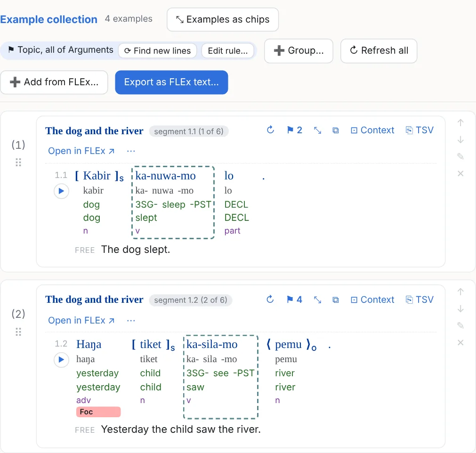Move example 2 up with the arrow
This screenshot has width=476, height=453.
click(460, 292)
